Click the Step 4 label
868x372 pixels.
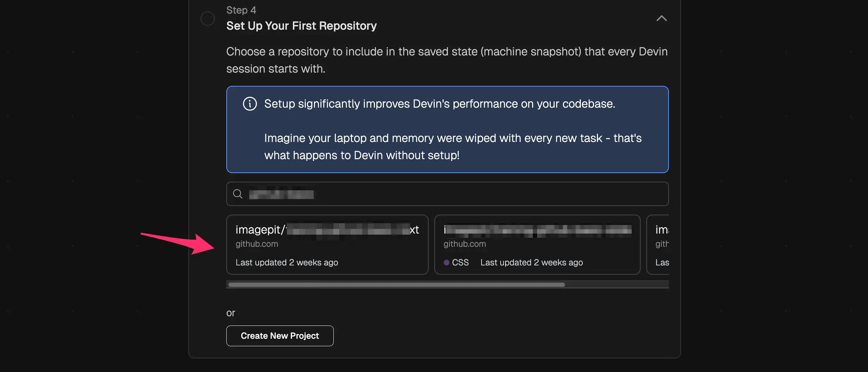coord(241,10)
